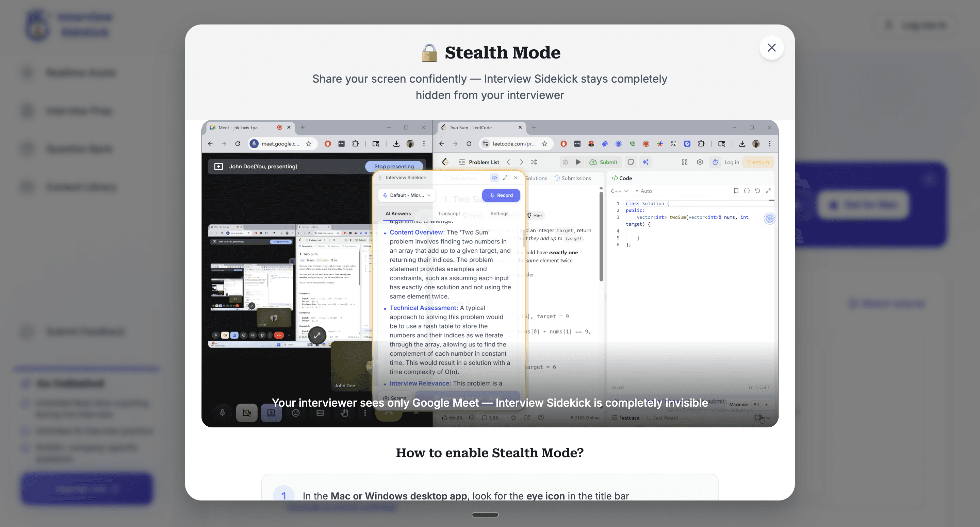Expand the C++ language dropdown
Image resolution: width=980 pixels, height=527 pixels.
[x=619, y=191]
